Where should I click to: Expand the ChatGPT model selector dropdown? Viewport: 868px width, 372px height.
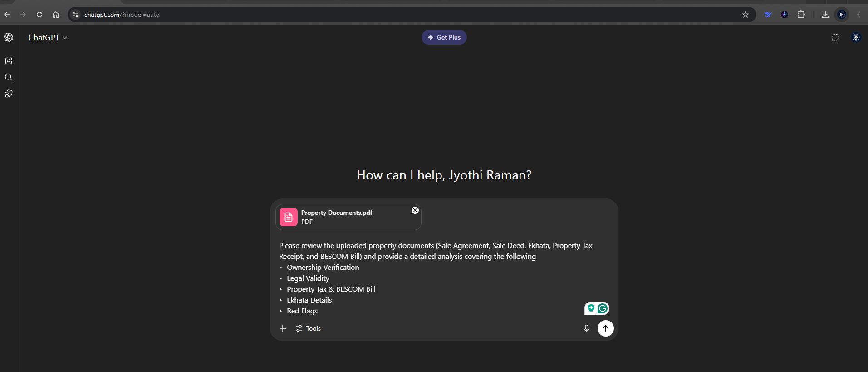[x=48, y=38]
